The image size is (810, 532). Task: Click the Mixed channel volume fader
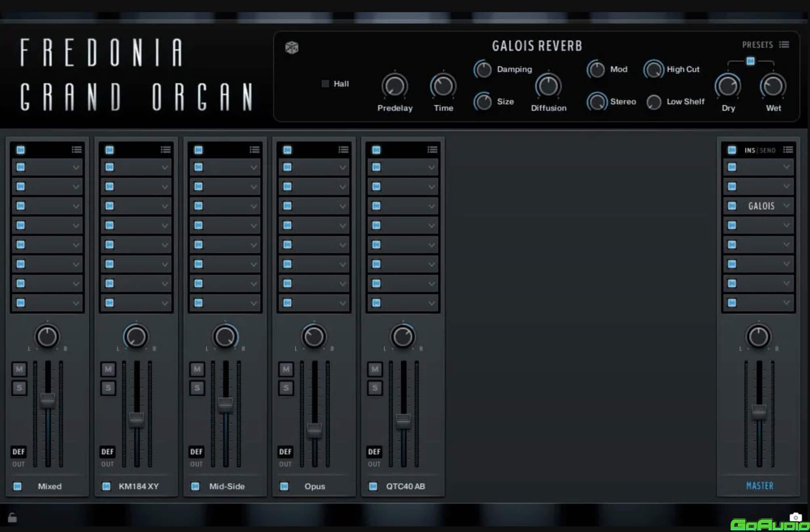pos(48,400)
